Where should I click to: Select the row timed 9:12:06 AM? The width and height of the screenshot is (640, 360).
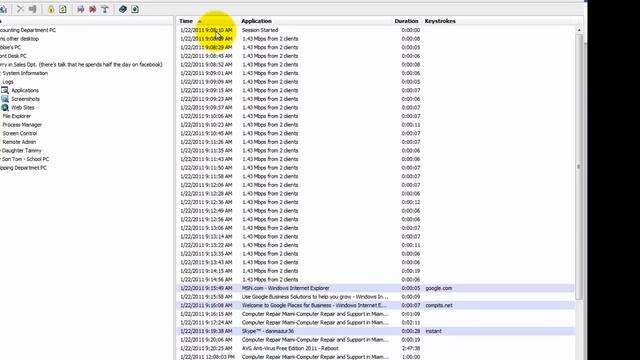pyautogui.click(x=376, y=185)
